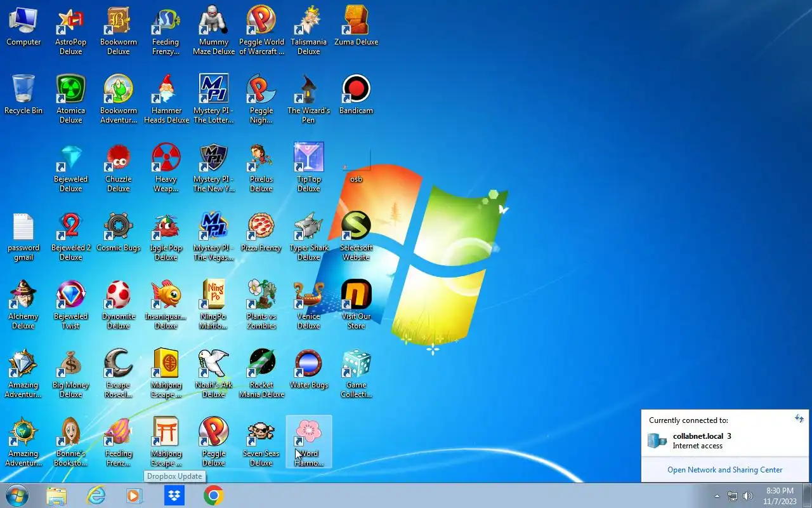Select the Word Harmony shortcut
812x508 pixels.
308,442
